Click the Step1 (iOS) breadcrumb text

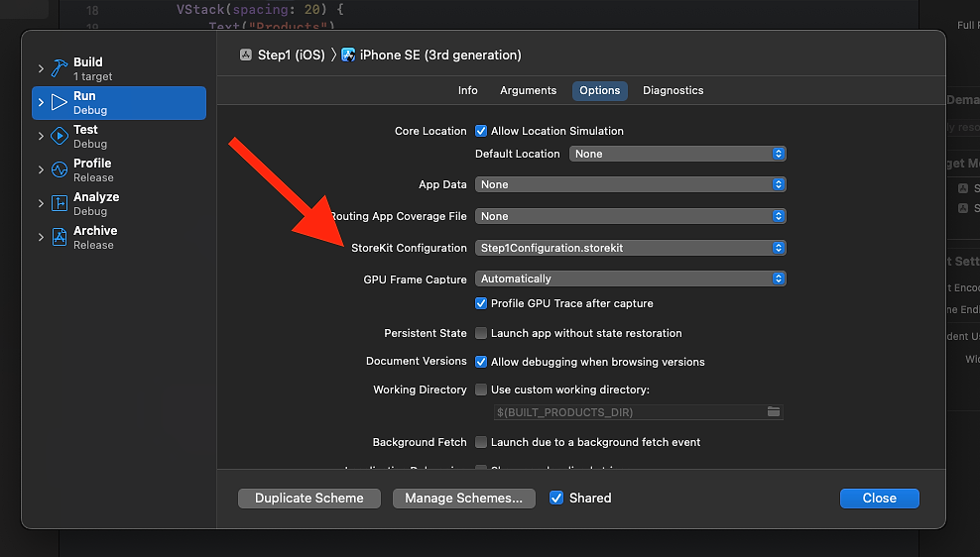click(x=292, y=55)
